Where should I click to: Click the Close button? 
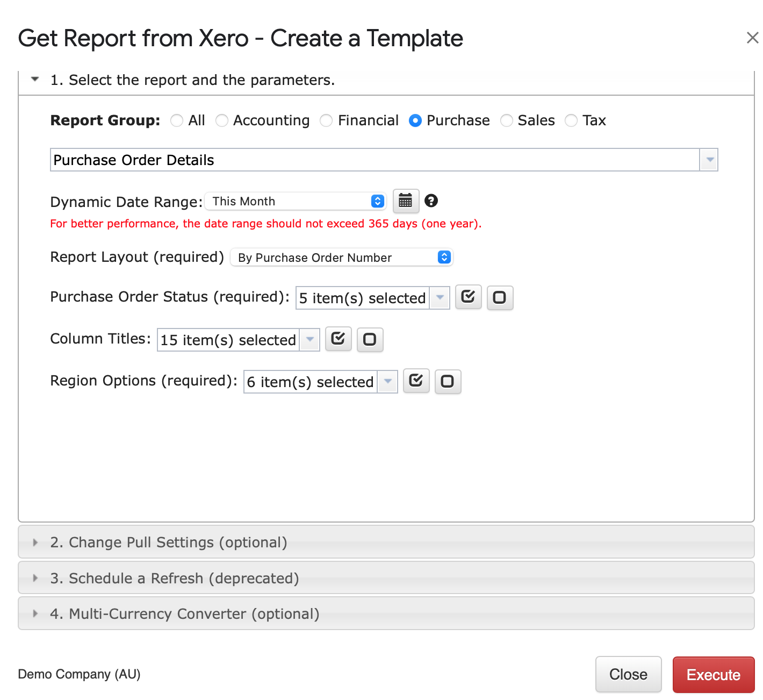pyautogui.click(x=628, y=674)
